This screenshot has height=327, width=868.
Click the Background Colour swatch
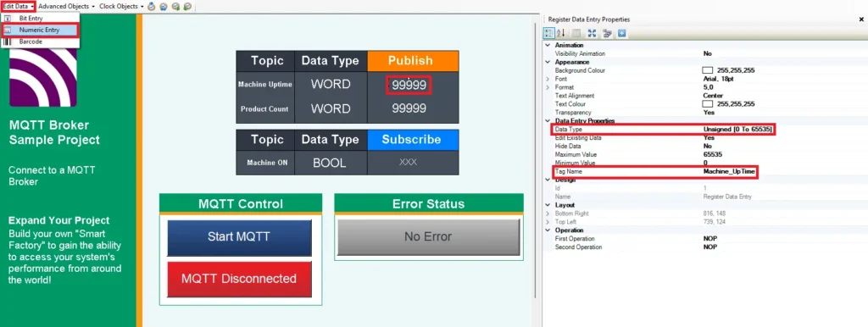tap(707, 70)
